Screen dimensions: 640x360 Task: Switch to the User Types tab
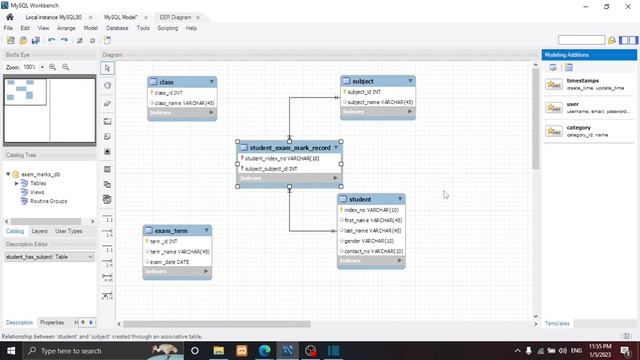(x=69, y=231)
